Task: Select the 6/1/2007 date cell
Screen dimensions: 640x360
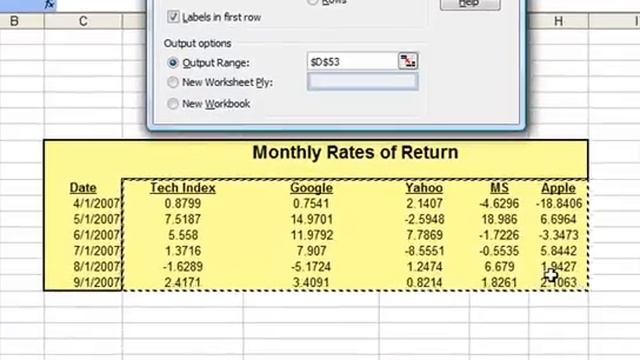Action: (96, 235)
